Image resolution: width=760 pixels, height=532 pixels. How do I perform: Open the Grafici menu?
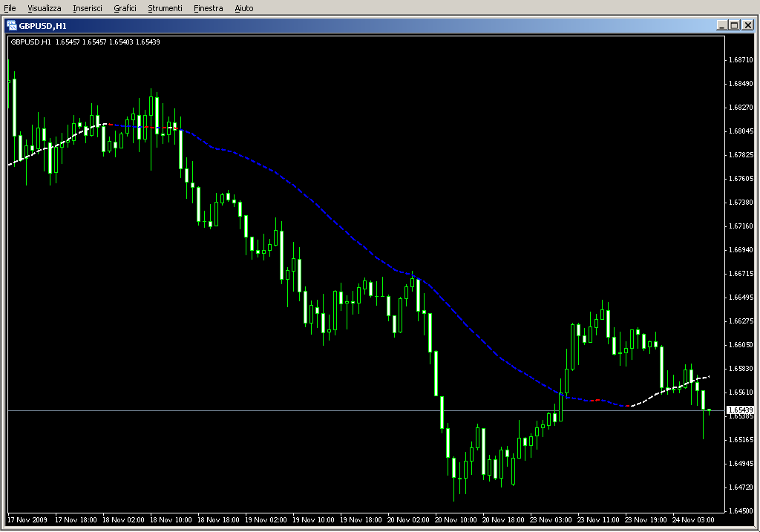125,8
